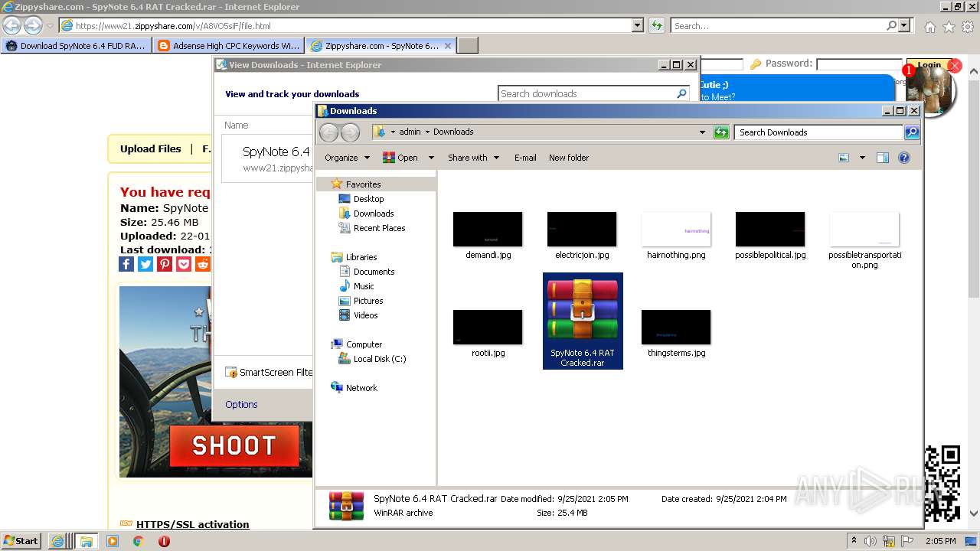Click Chrome icon on taskbar
980x551 pixels.
point(139,541)
